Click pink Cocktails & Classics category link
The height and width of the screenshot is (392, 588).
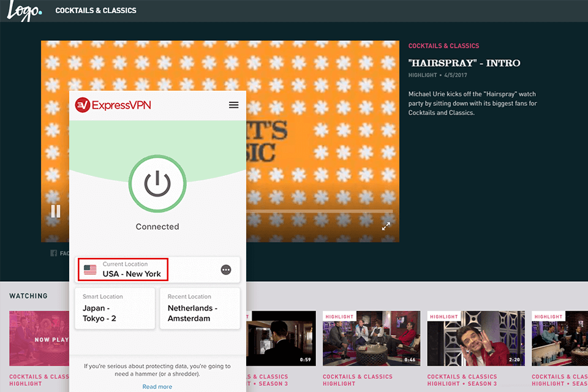443,46
